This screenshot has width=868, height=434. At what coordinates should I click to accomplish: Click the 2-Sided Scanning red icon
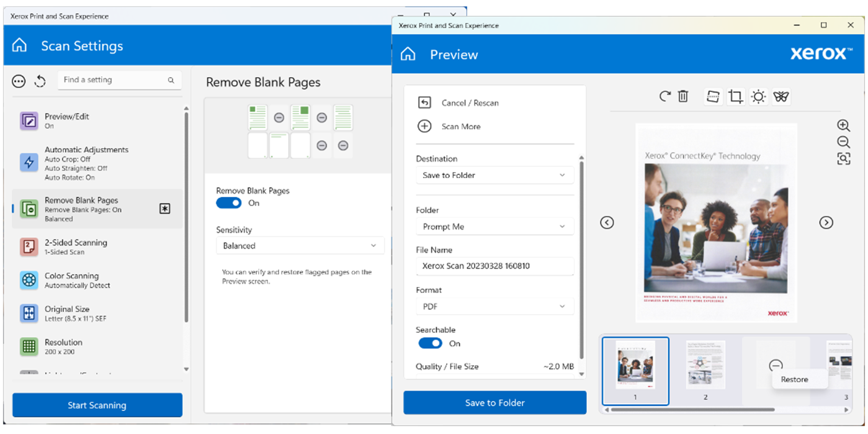29,246
